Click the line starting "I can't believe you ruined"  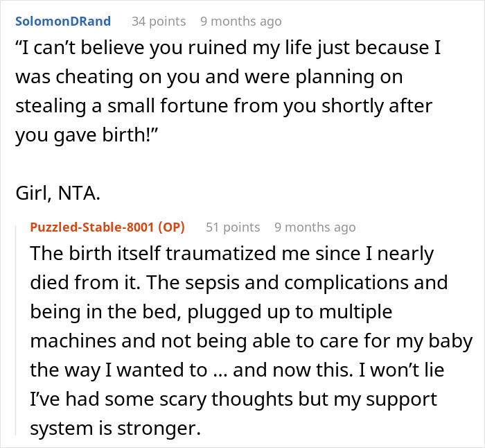[229, 49]
